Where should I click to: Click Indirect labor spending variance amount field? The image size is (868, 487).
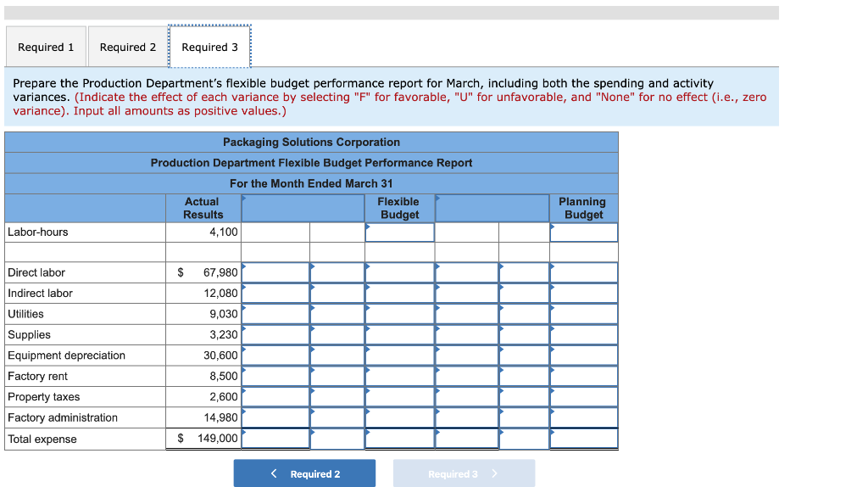tap(275, 293)
